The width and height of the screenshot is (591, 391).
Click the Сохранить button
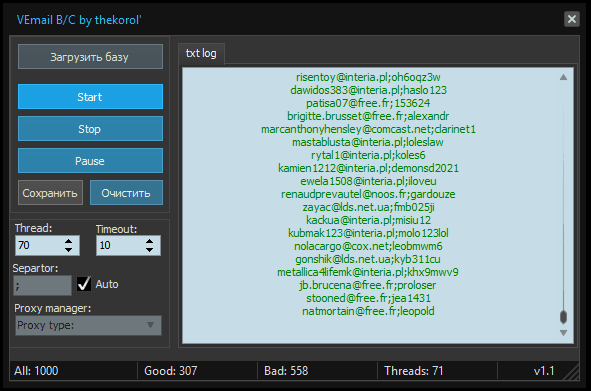tap(51, 193)
